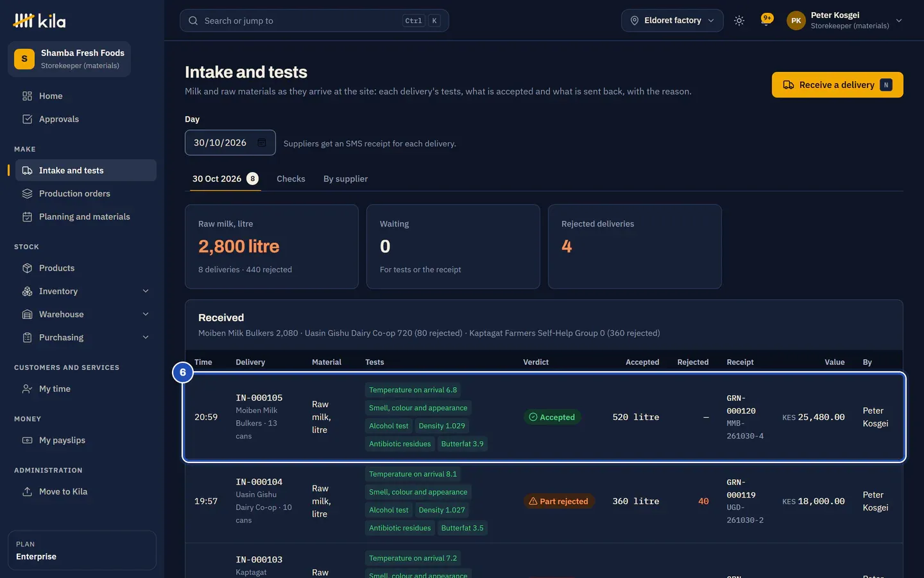Click the Part rejected badge for IN-000104

click(x=559, y=502)
